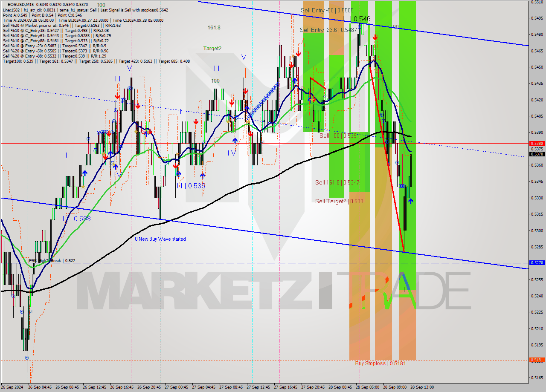Click the '26 Sep 16:45' time label

(x=121, y=387)
